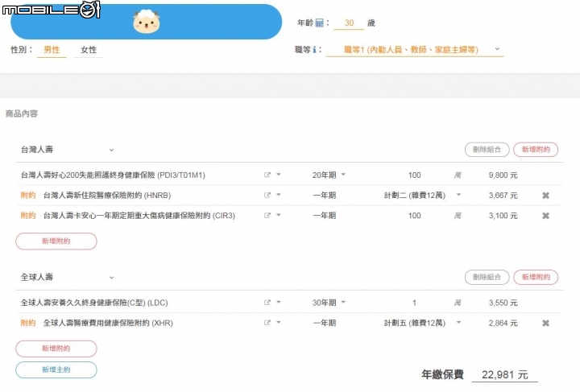The image size is (580, 392).
Task: Click the 商品內容 section heading
Action: click(22, 113)
